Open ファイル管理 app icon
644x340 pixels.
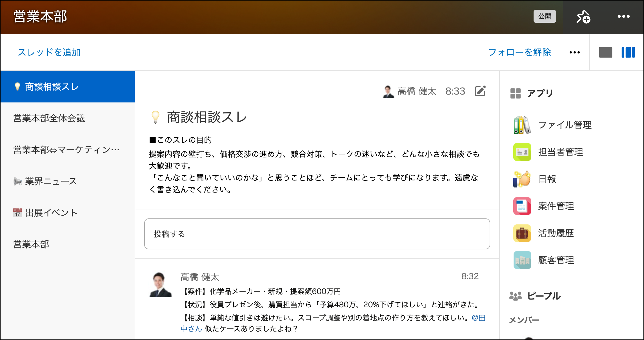point(522,125)
